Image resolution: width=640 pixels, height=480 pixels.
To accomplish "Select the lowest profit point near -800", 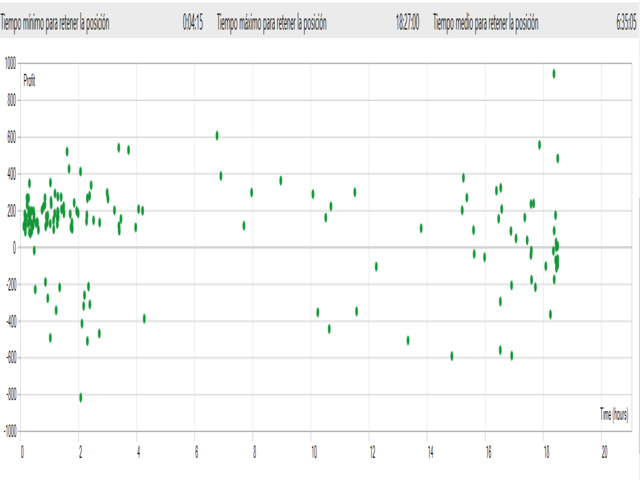I will (x=80, y=397).
